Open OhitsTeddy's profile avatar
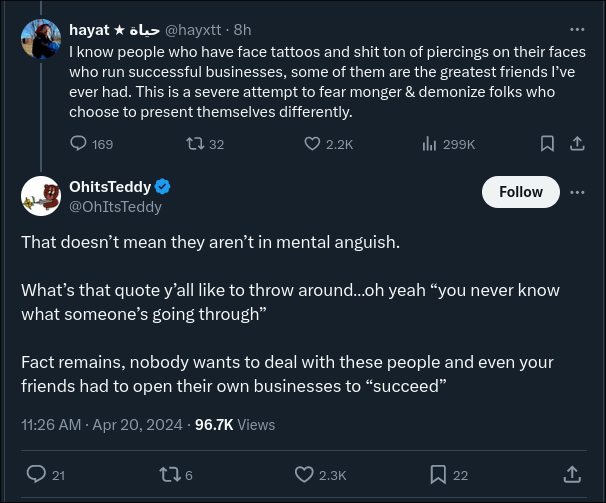 click(41, 196)
